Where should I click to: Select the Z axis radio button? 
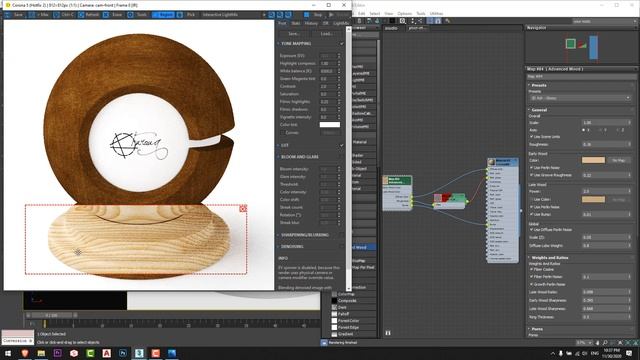618,130
